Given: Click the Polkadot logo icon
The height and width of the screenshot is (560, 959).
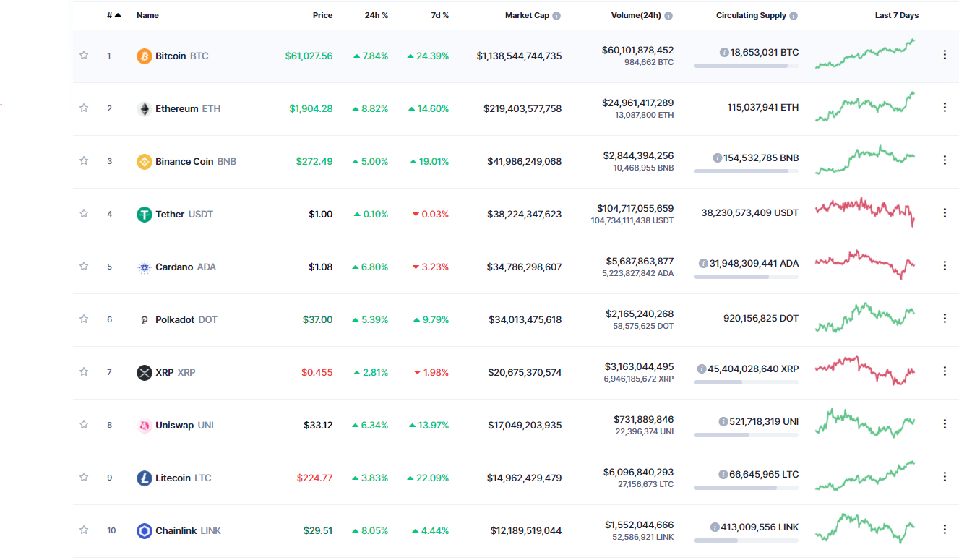Looking at the screenshot, I should (x=145, y=319).
